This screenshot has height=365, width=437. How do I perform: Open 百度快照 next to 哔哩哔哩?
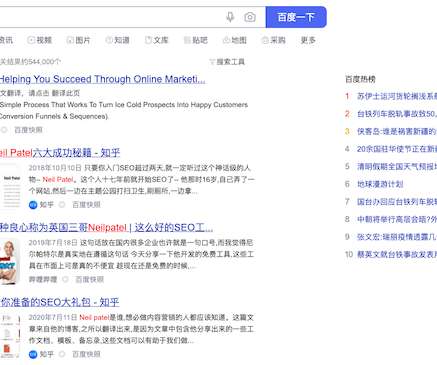tap(90, 279)
